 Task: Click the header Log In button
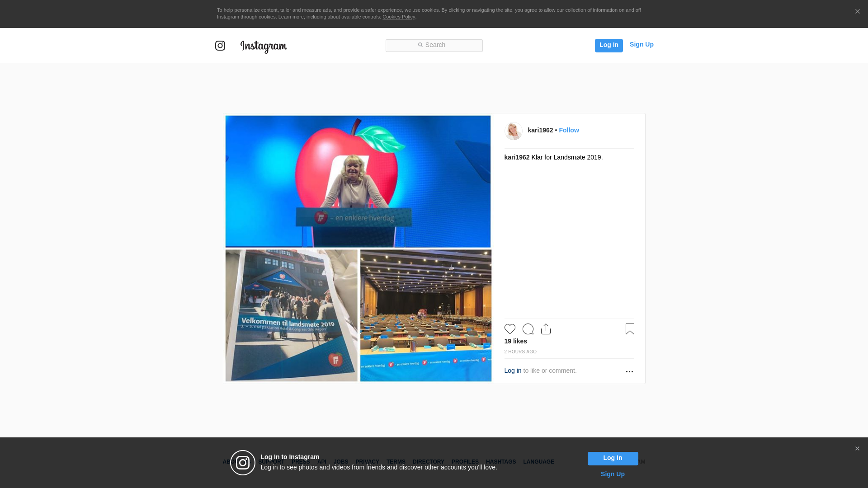[609, 45]
